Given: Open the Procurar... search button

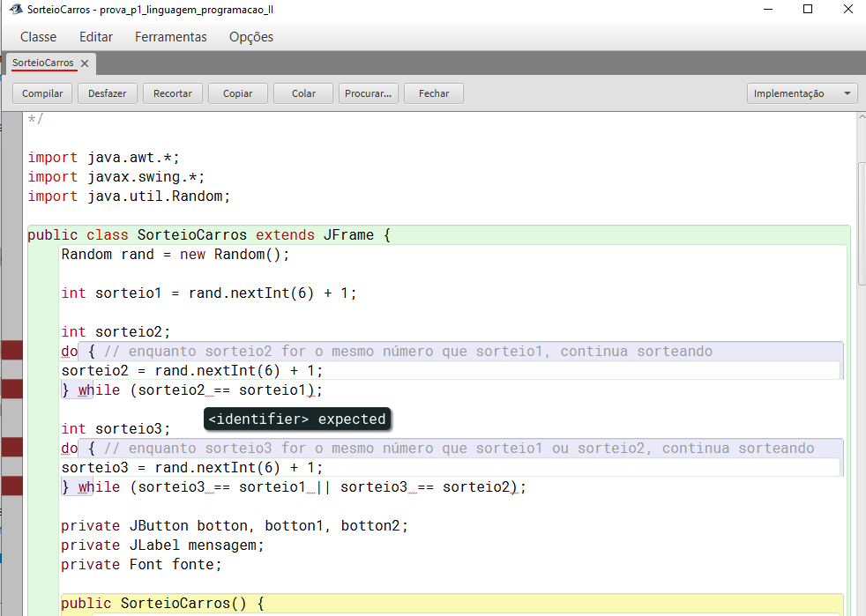Looking at the screenshot, I should tap(369, 93).
